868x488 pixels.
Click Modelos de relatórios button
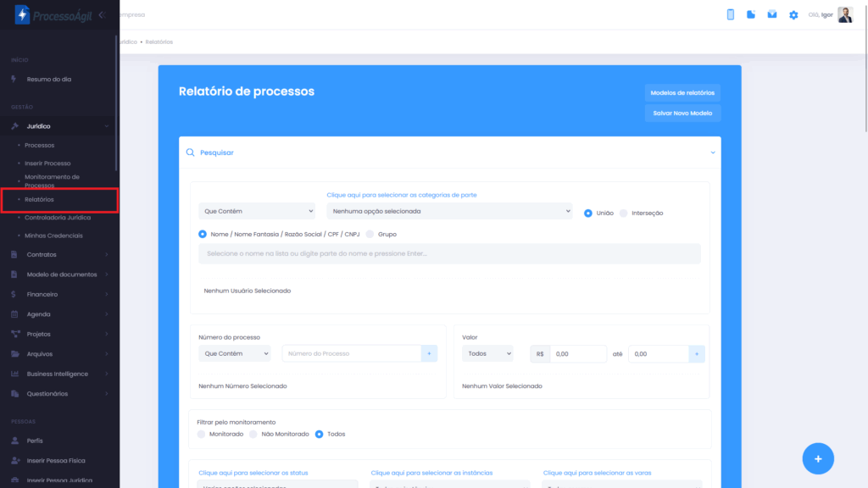[x=682, y=92]
